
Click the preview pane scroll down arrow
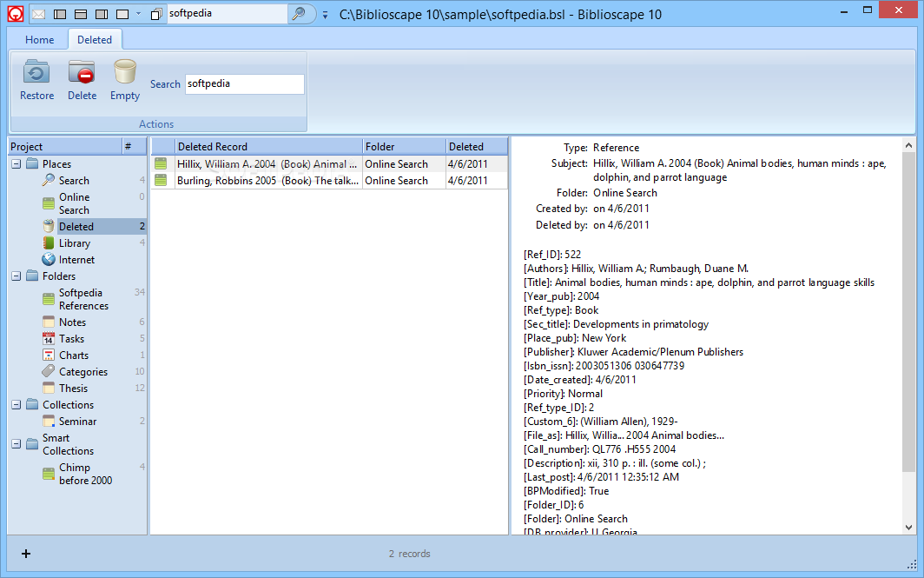908,528
